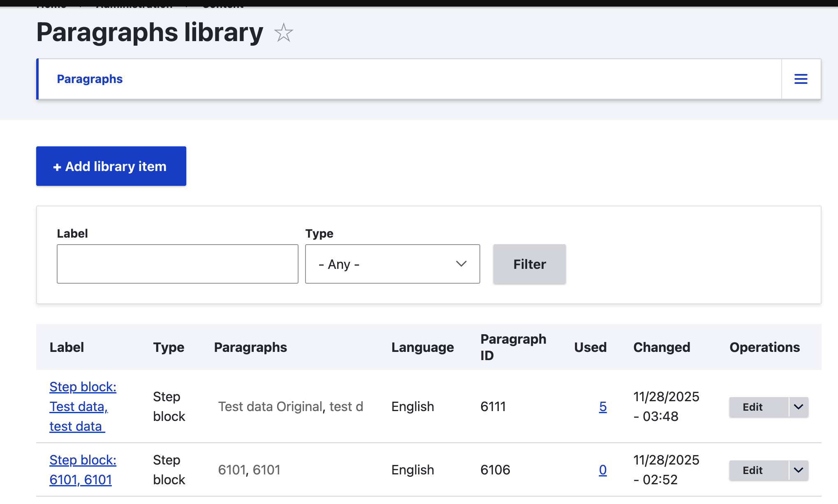Click the Paragraph ID column header

[x=513, y=347]
